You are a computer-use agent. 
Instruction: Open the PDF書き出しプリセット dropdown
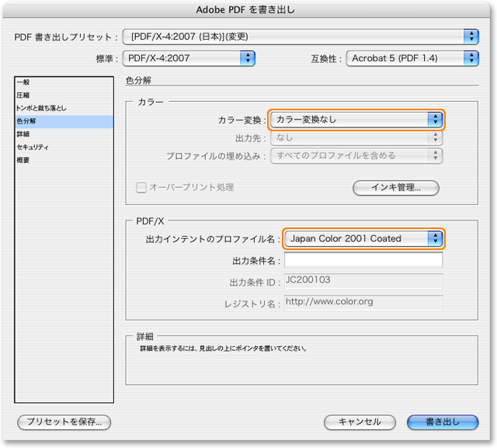click(x=301, y=36)
